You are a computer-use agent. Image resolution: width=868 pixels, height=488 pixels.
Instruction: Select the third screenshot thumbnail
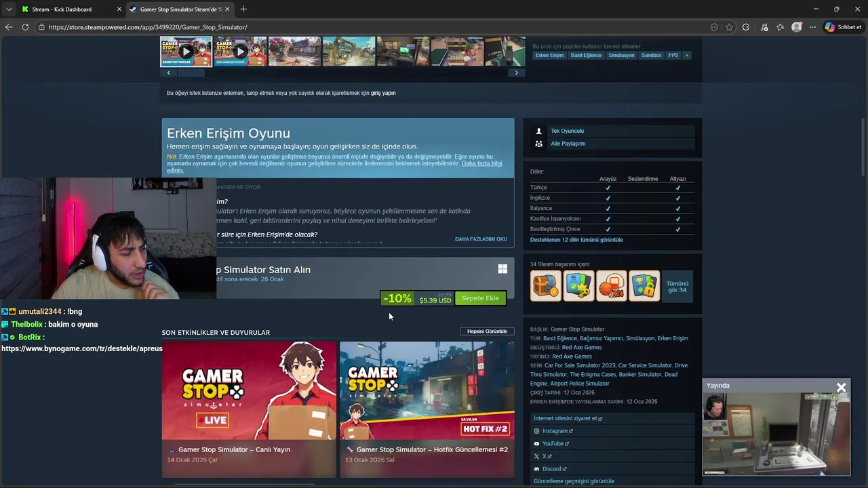(294, 52)
